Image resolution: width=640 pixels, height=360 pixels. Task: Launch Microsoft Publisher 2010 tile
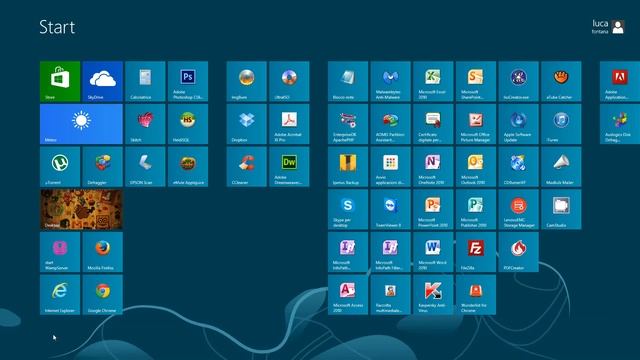[x=476, y=209]
